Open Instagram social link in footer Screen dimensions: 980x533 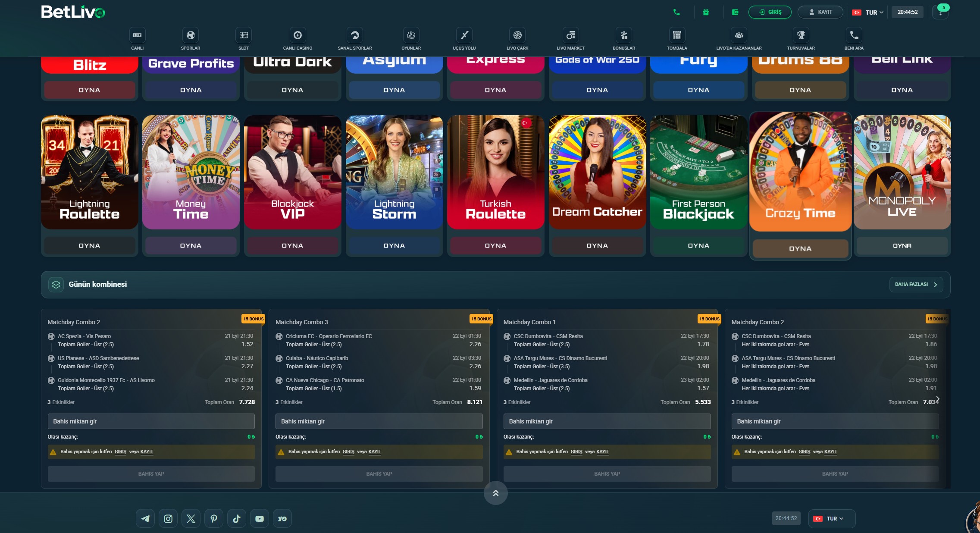coord(168,519)
